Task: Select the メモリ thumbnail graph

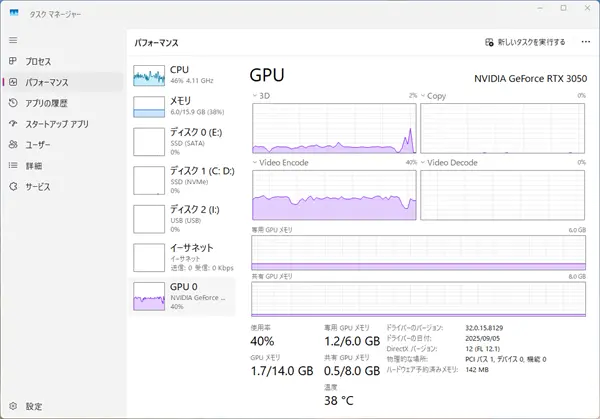Action: coord(149,107)
